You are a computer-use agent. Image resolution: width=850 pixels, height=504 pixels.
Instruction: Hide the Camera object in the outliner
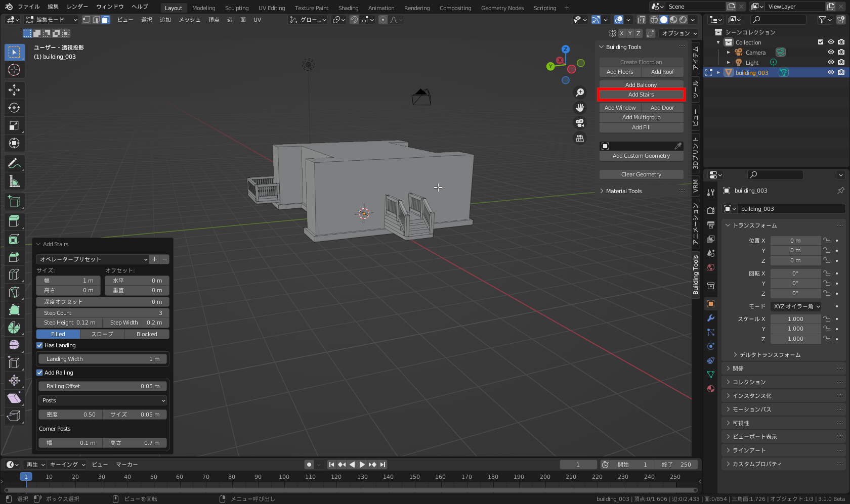pos(831,53)
